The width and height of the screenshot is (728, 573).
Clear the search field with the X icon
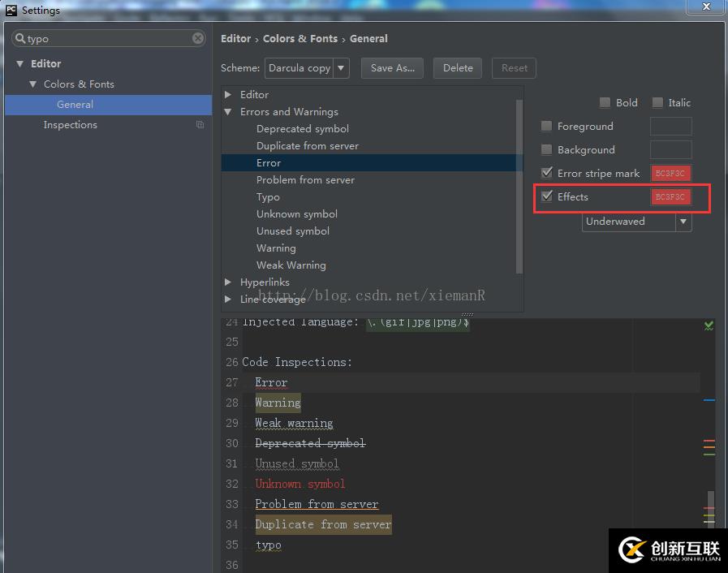click(x=198, y=38)
